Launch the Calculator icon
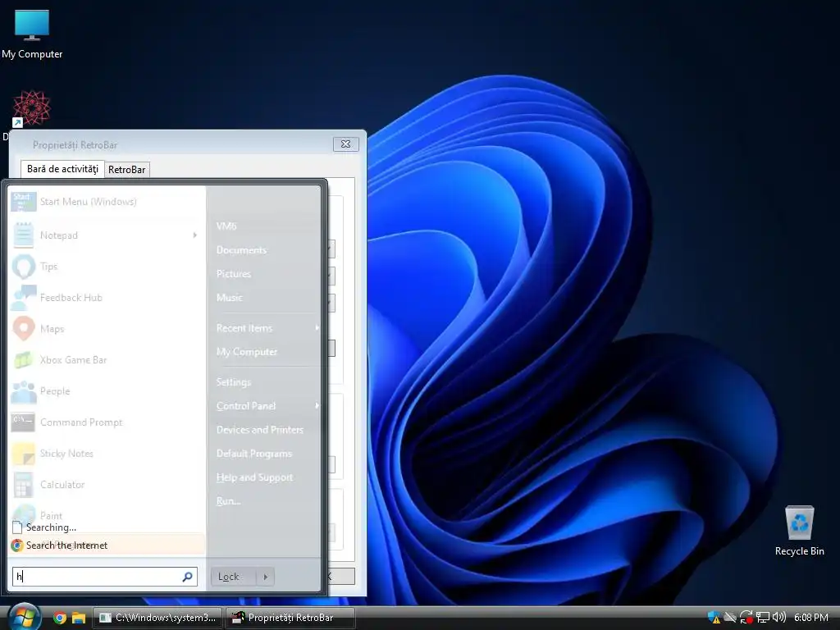 click(x=24, y=485)
